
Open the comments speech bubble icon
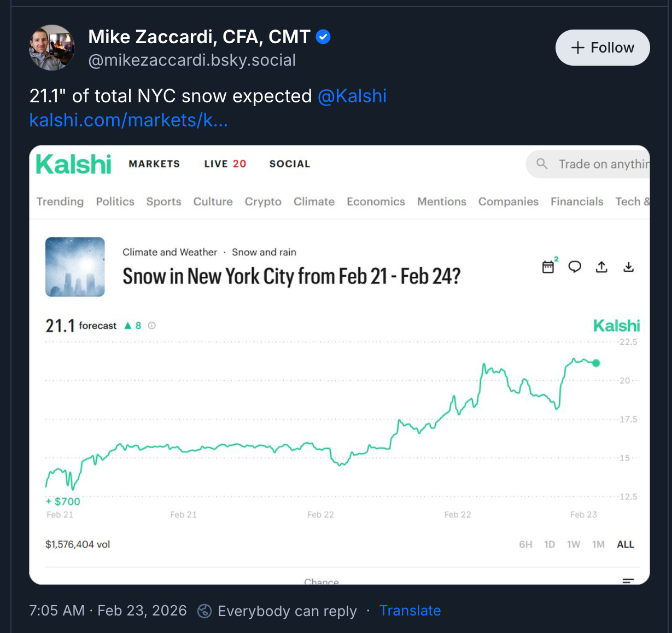[x=575, y=267]
